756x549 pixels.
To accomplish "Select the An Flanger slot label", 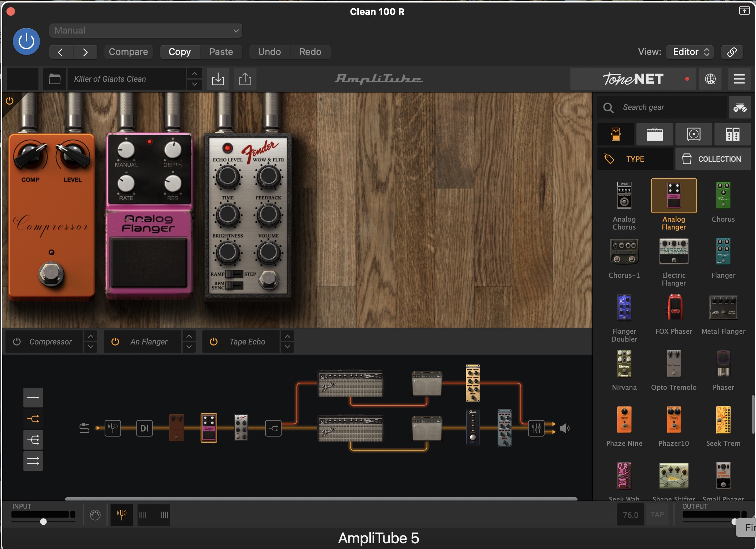I will pos(149,342).
